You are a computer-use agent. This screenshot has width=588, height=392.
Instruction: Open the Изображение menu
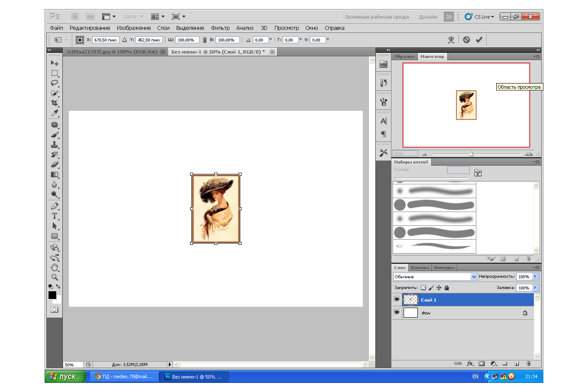pos(134,28)
